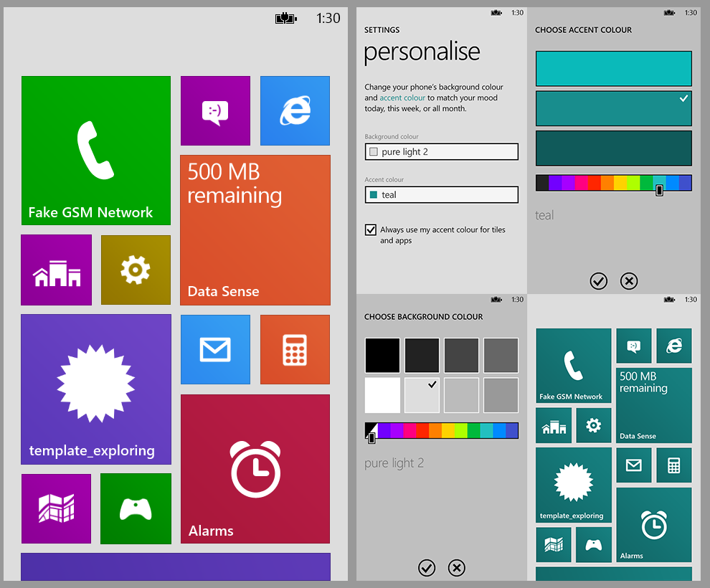Launch the Alarms tile

point(255,469)
